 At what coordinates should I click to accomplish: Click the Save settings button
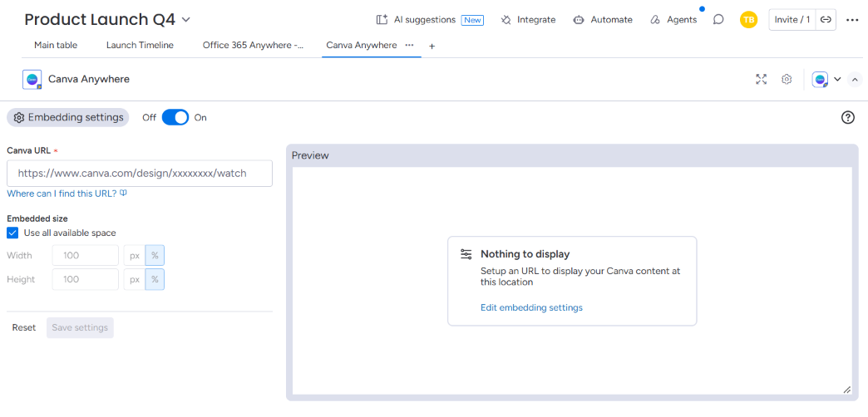click(80, 327)
